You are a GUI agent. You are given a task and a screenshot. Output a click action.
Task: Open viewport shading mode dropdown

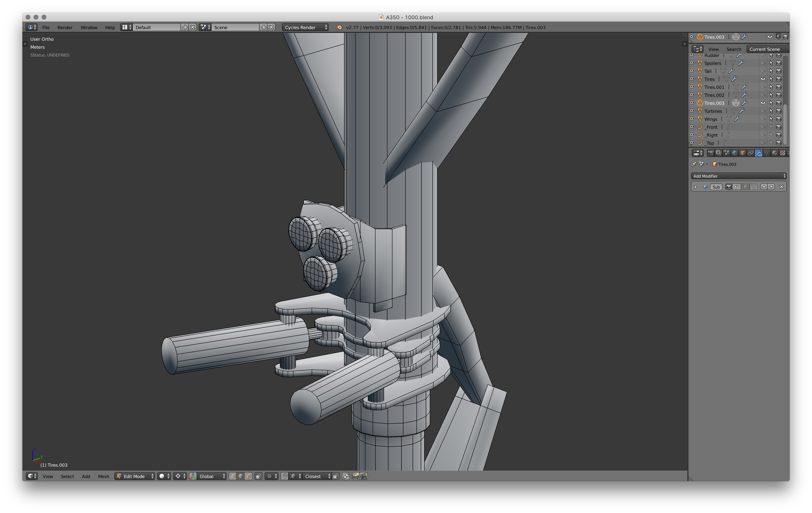click(164, 476)
